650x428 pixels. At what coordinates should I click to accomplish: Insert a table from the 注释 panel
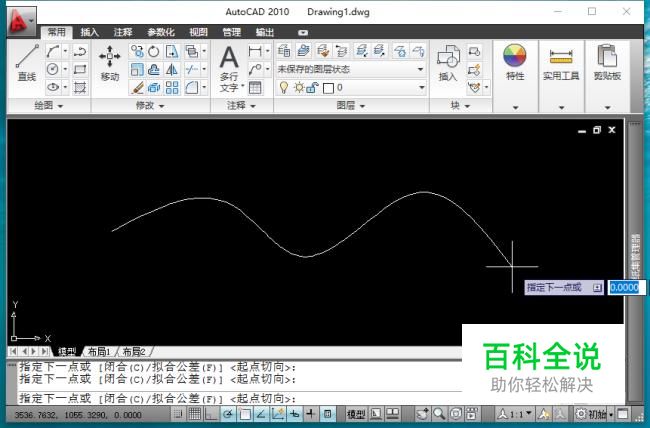[x=255, y=88]
